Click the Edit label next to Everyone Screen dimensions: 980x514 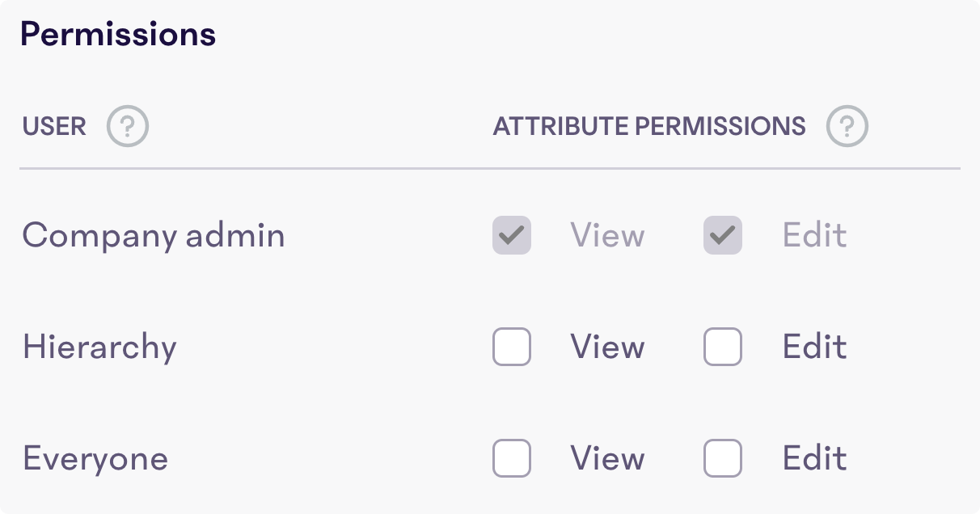click(x=813, y=458)
